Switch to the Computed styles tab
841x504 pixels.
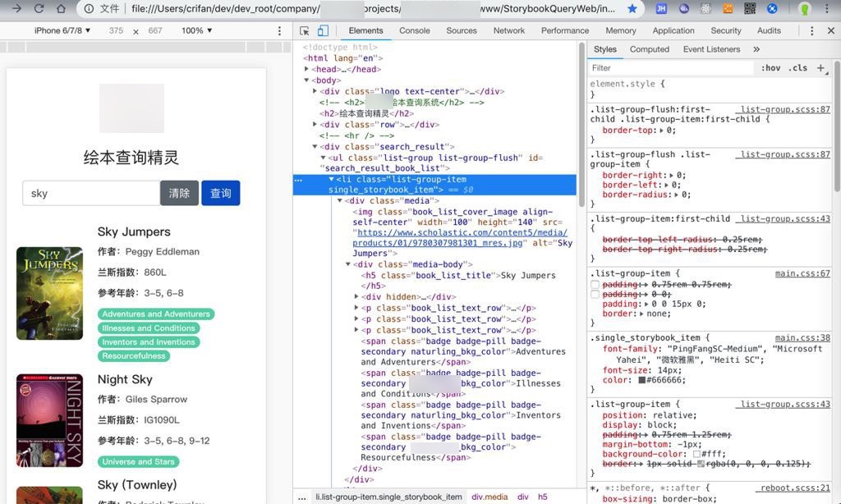point(650,49)
